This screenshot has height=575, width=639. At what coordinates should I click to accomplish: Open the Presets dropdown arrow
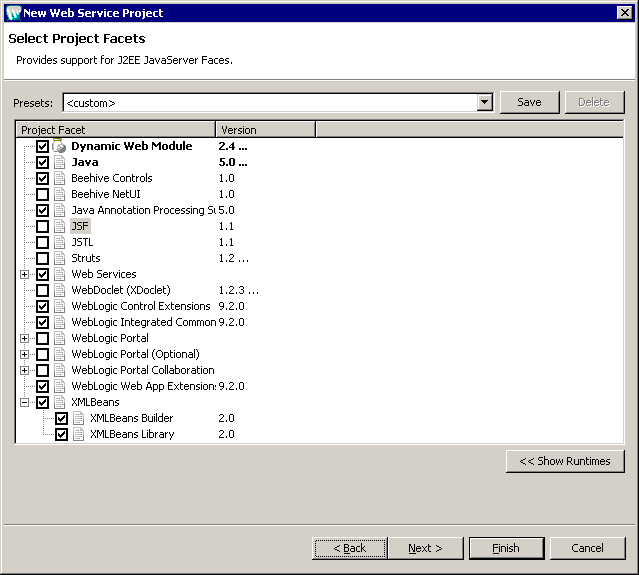485,102
